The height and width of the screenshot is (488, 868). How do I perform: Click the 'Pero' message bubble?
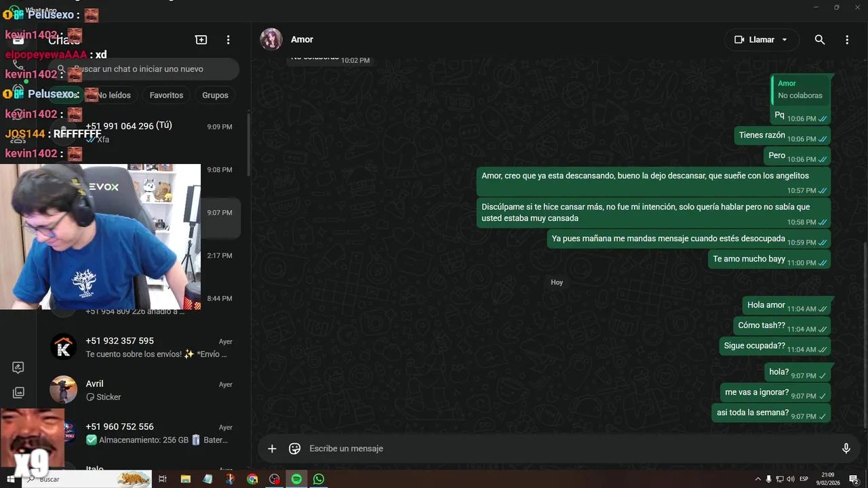coord(797,156)
